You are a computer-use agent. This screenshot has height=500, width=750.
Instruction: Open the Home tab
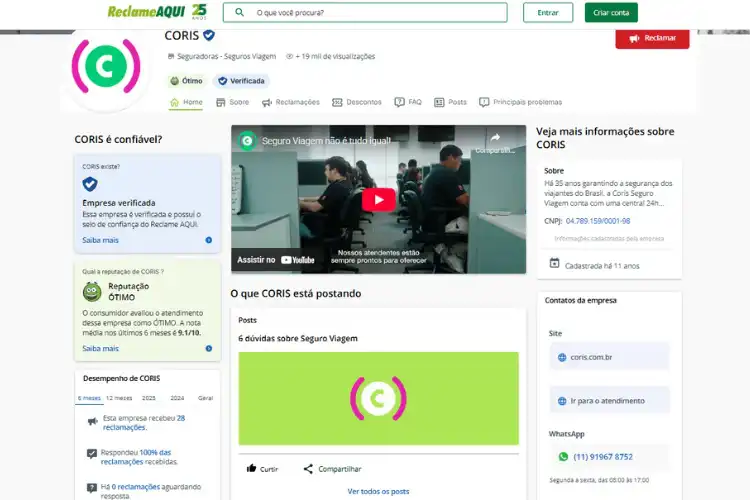186,102
